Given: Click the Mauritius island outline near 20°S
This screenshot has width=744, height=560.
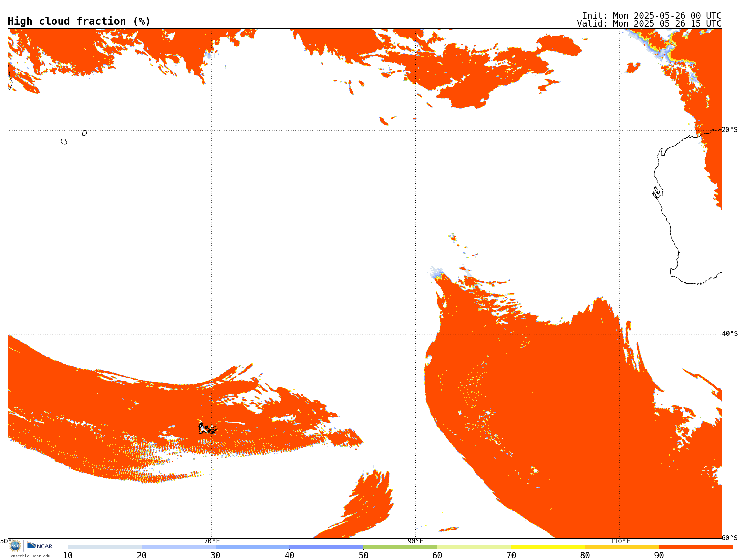Looking at the screenshot, I should pos(84,133).
